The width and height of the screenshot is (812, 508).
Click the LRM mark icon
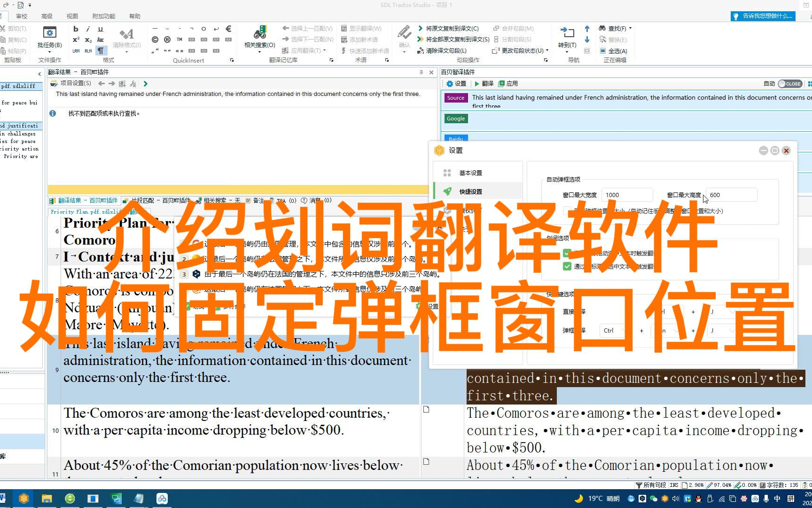pyautogui.click(x=76, y=51)
